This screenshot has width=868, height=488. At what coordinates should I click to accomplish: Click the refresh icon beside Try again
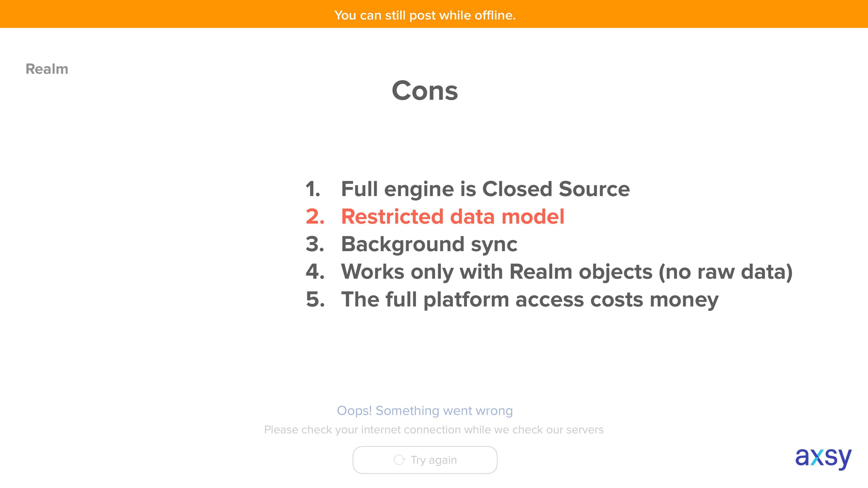tap(399, 460)
